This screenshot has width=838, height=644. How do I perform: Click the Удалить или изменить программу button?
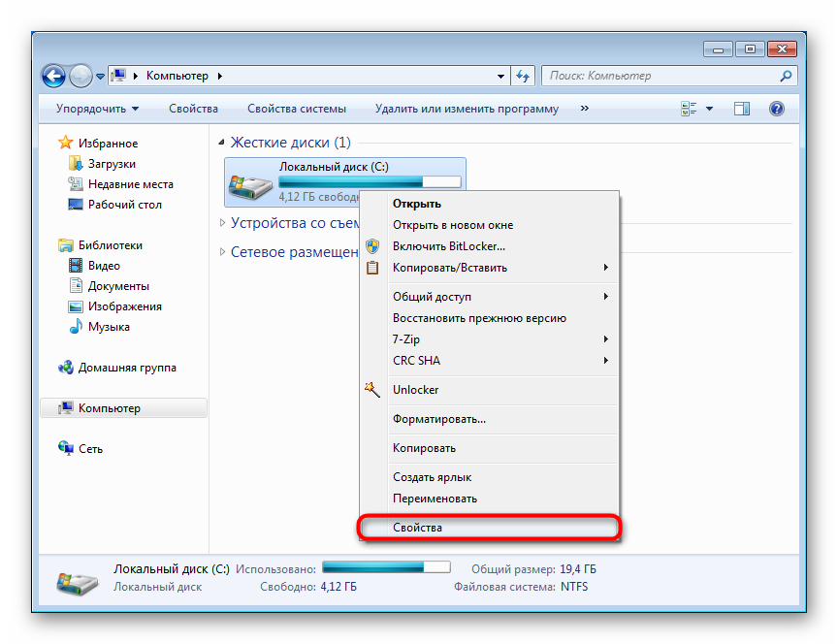[x=466, y=108]
